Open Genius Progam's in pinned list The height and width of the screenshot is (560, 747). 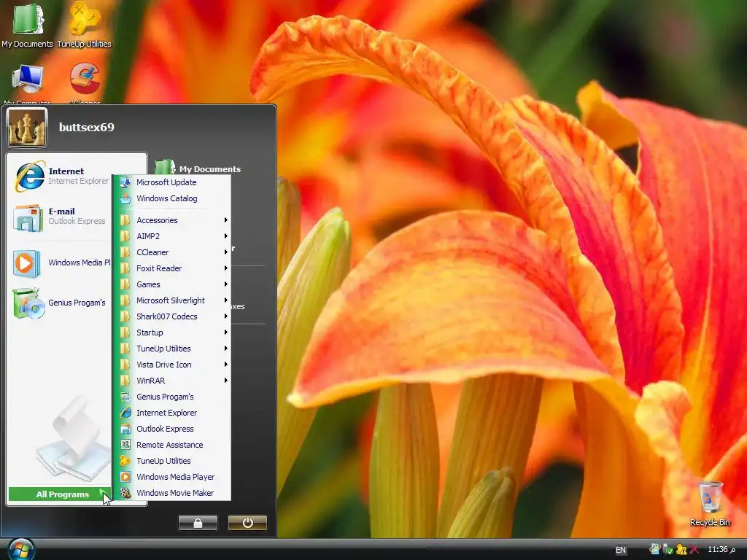click(60, 303)
